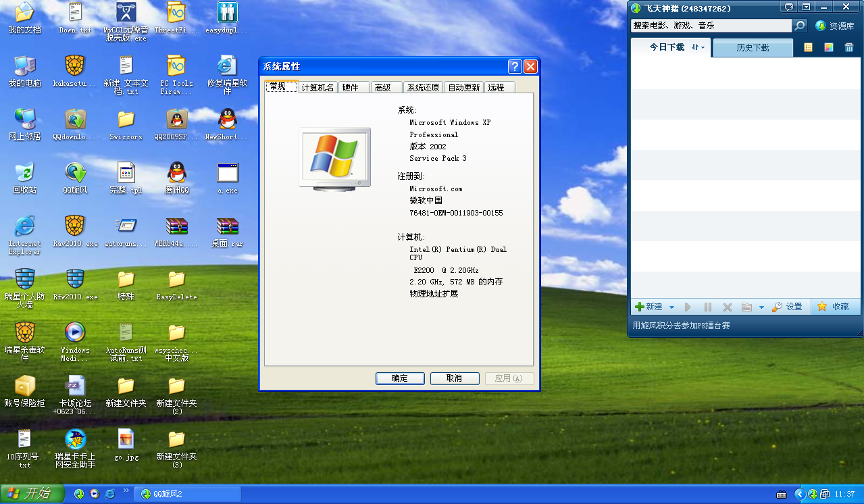Click the speech bubble icon in QQ旋风 title bar
Screen dimensions: 864x504
(788, 7)
